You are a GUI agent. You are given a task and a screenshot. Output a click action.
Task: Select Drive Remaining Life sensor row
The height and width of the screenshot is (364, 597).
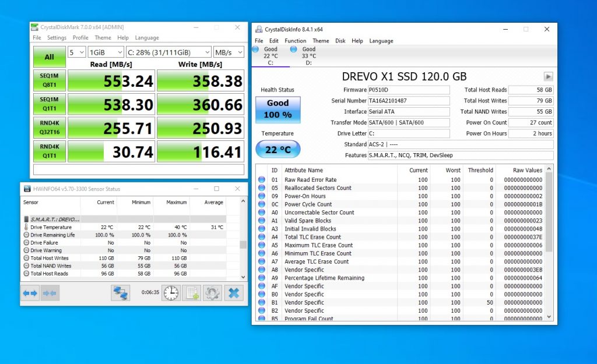[x=125, y=235]
